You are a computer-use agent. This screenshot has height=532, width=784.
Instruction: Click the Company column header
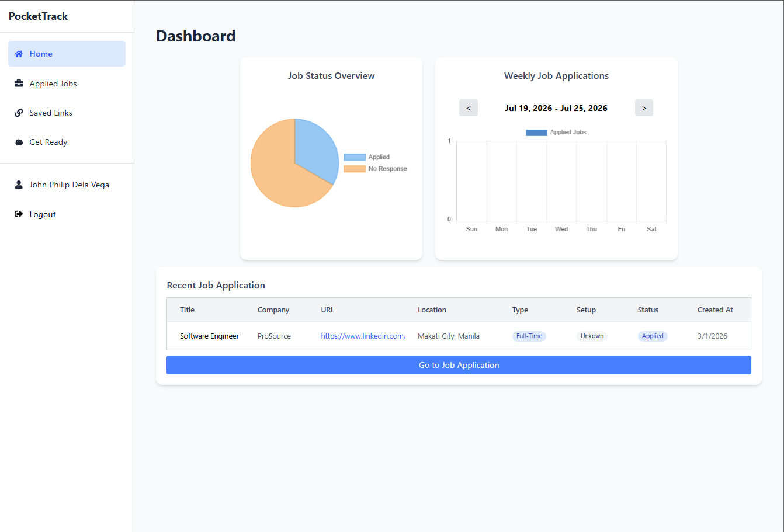[x=273, y=310]
